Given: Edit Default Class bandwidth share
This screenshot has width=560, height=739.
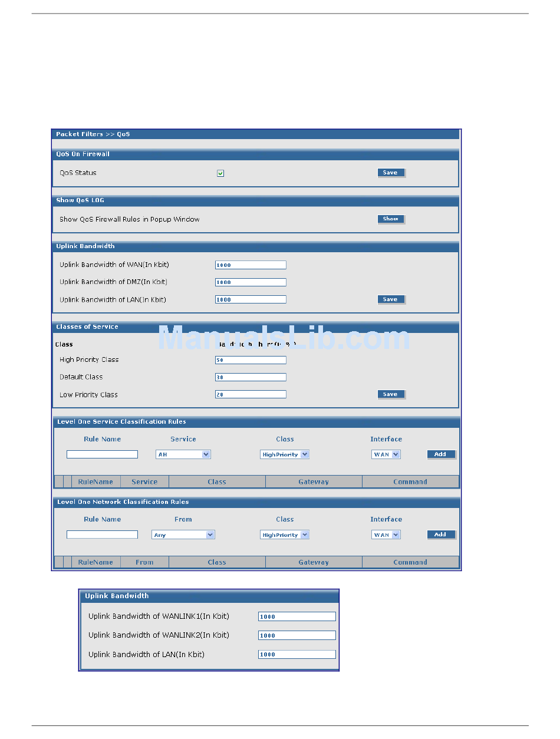Looking at the screenshot, I should coord(251,377).
